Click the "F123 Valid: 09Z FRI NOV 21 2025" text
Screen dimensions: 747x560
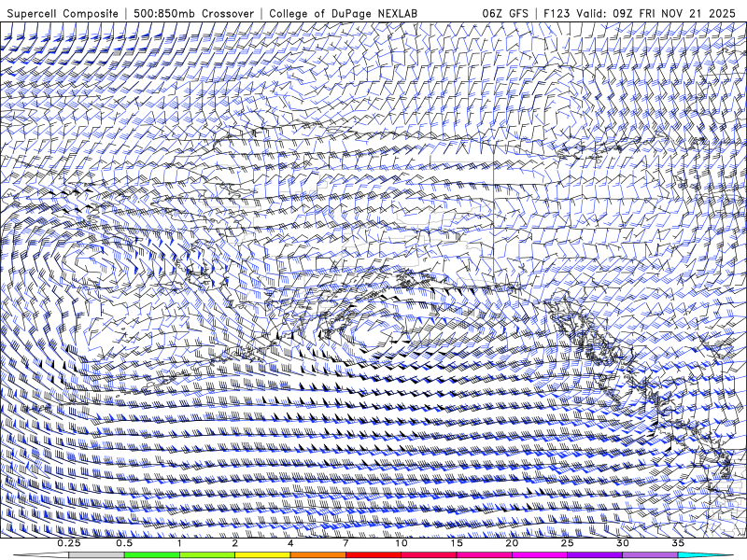pyautogui.click(x=640, y=13)
